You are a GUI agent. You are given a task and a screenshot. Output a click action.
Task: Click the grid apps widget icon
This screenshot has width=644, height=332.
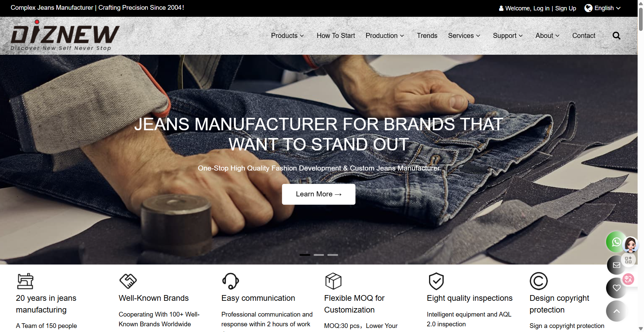point(628,260)
